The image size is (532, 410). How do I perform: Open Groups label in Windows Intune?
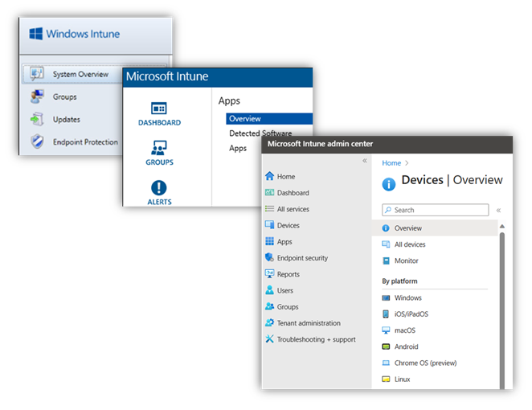(x=64, y=96)
